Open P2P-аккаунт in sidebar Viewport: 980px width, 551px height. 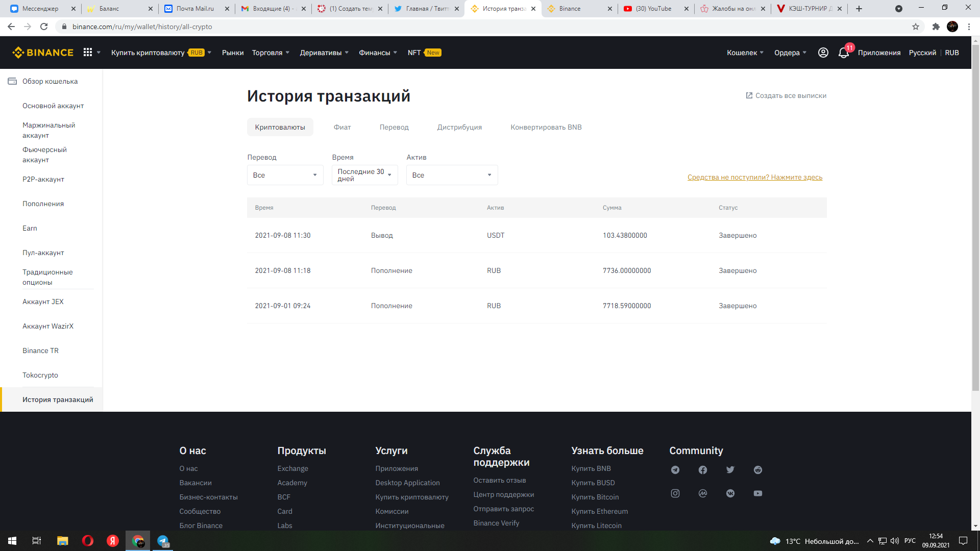pos(43,179)
